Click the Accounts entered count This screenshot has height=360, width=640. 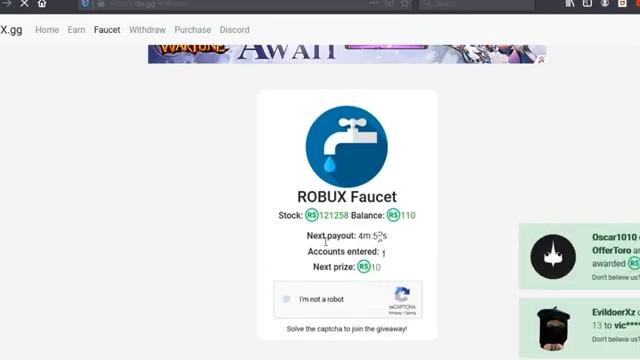pos(383,253)
